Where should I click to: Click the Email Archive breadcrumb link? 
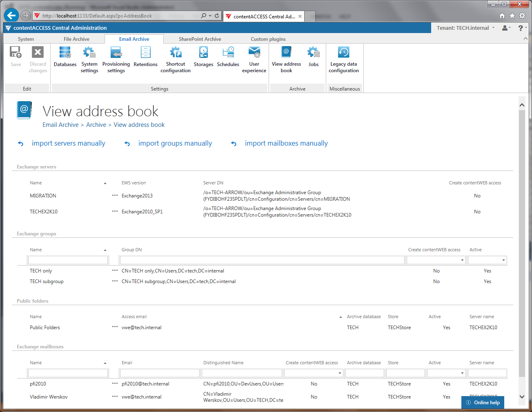click(x=60, y=125)
